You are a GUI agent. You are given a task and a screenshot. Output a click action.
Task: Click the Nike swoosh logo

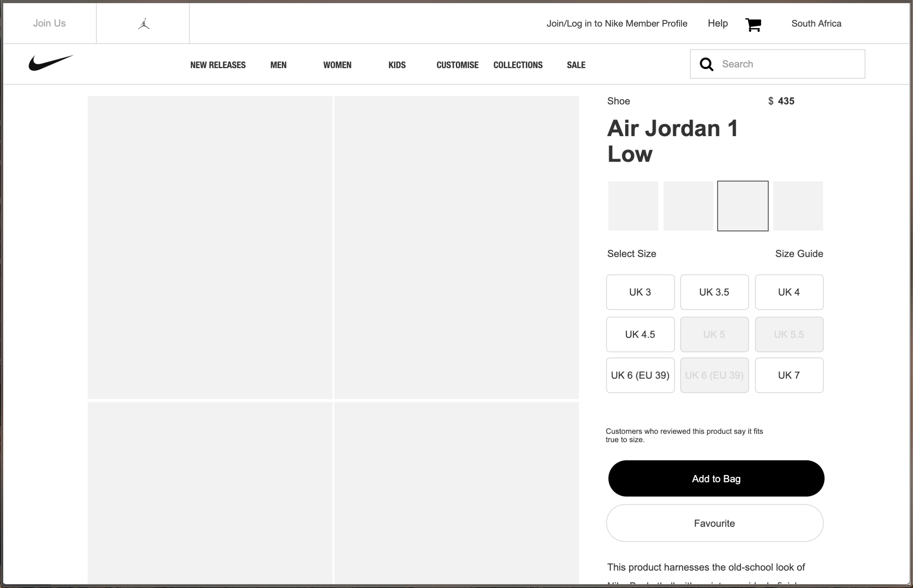pos(51,63)
